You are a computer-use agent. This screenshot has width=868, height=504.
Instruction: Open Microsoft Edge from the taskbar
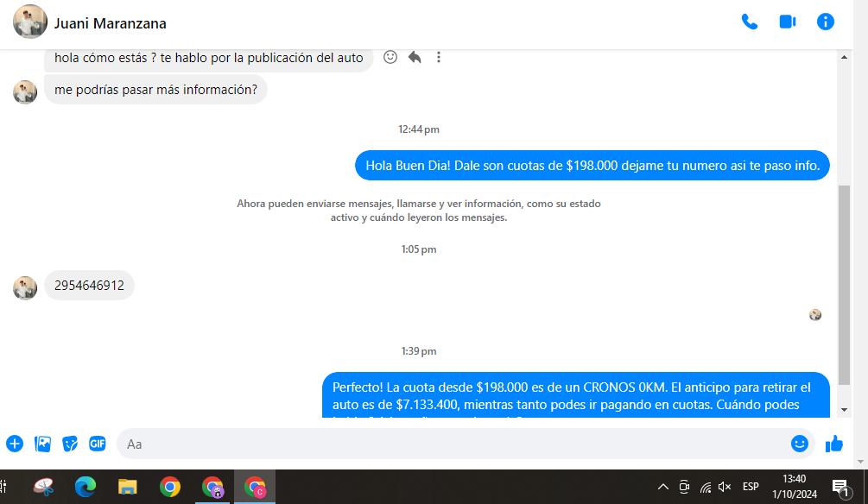(x=86, y=487)
